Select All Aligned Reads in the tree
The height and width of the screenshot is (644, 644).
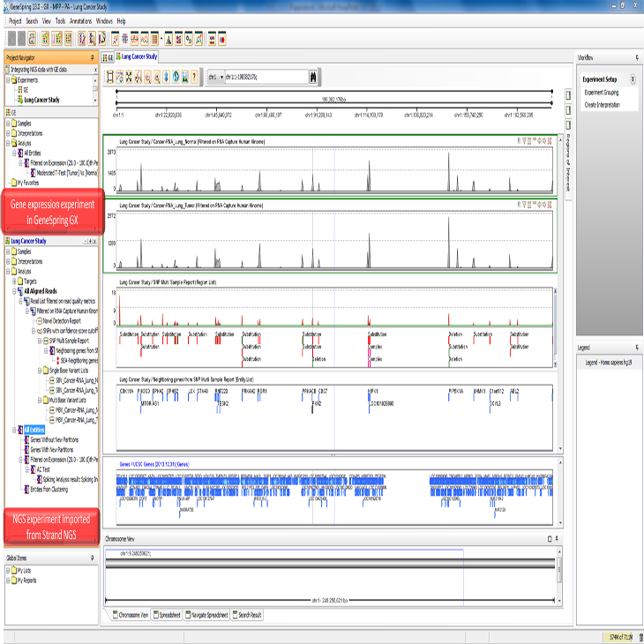click(x=41, y=290)
